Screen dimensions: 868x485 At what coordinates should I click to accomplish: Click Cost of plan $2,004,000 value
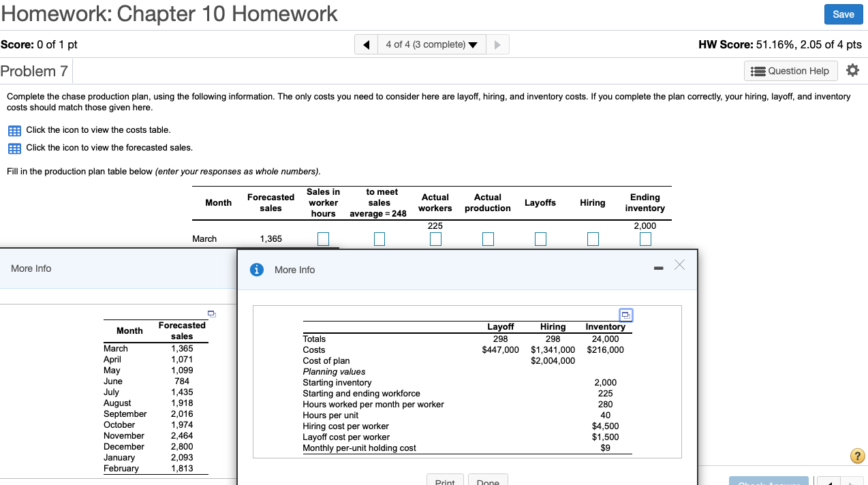[553, 360]
